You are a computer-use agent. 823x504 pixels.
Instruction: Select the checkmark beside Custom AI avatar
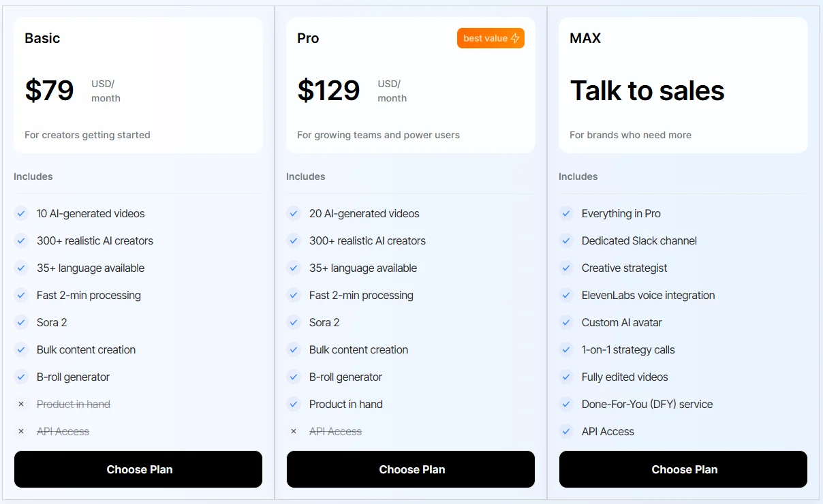coord(566,322)
